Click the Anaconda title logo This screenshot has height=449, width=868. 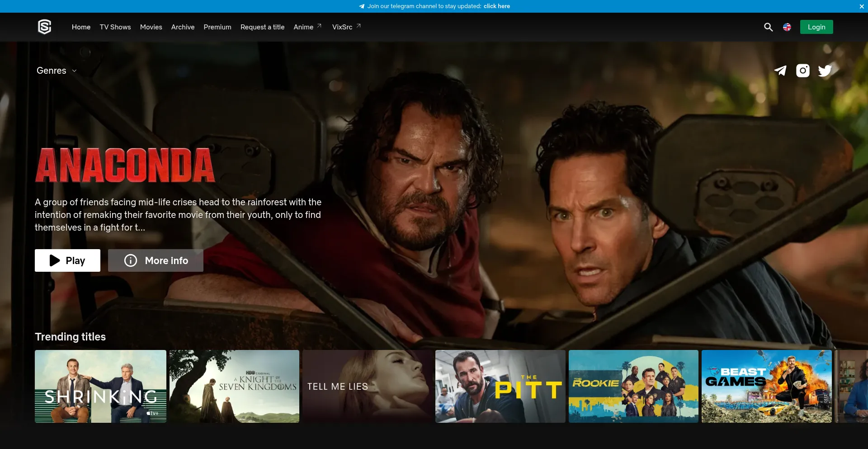(125, 165)
